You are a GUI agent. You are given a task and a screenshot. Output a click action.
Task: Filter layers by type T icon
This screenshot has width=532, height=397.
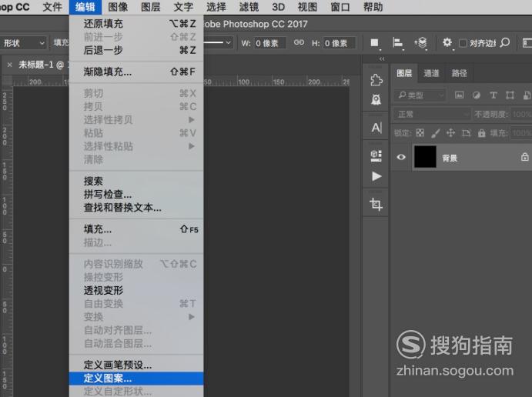(x=494, y=95)
